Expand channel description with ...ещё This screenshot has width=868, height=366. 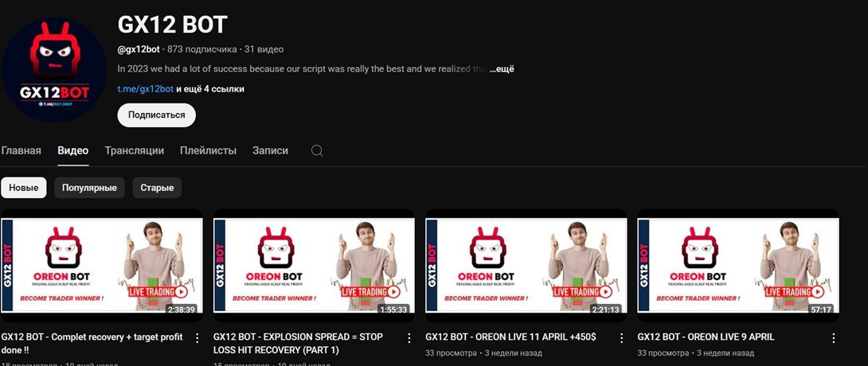point(502,69)
